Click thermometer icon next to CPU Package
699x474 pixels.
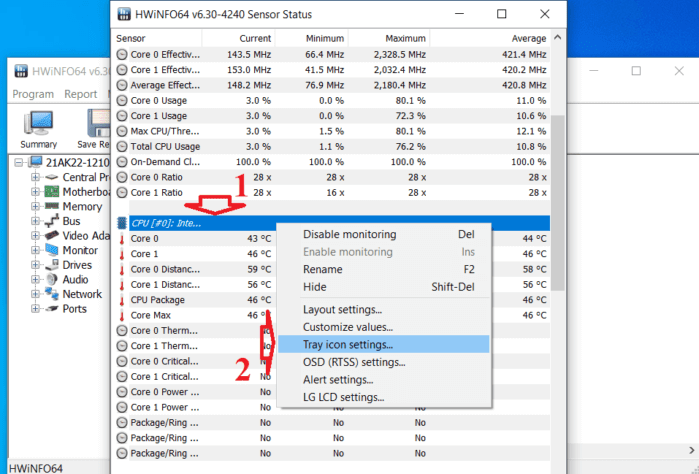122,300
